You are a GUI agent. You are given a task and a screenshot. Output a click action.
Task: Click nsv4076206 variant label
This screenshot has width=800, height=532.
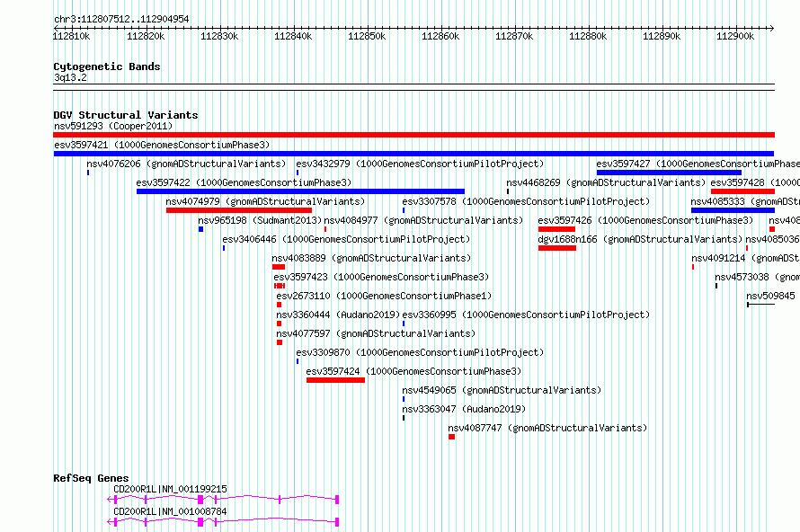click(186, 164)
